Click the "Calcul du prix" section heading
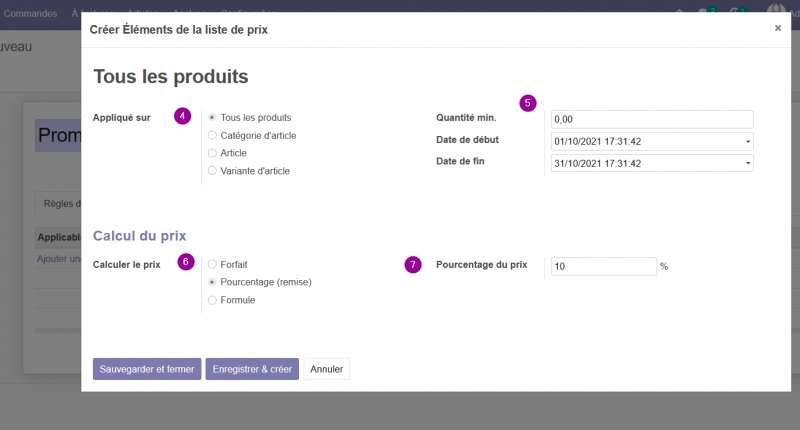 click(139, 236)
